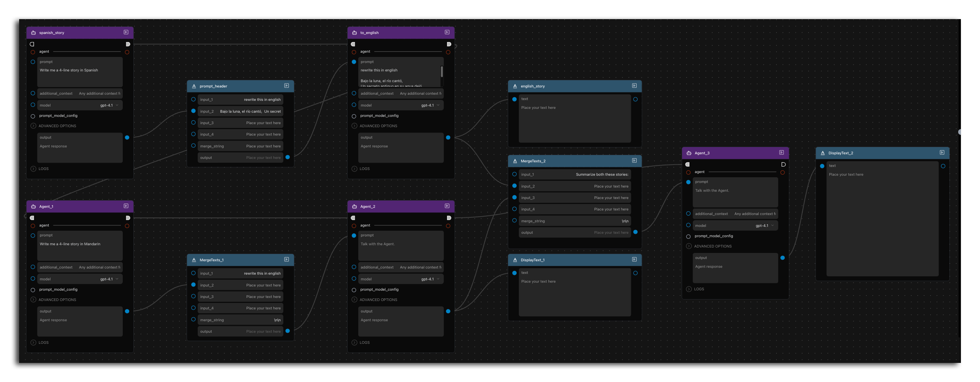Screen dimensions: 980x382
Task: Click text output port on DisplayText_1
Action: [x=635, y=273]
